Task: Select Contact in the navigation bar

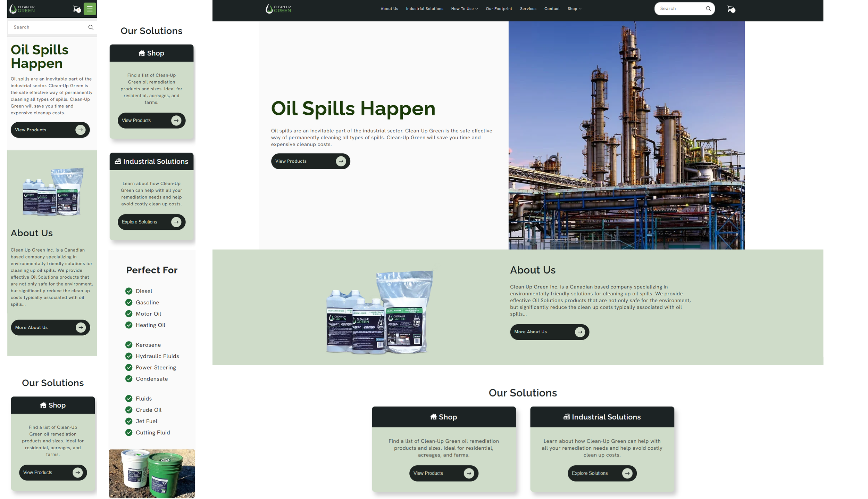Action: pyautogui.click(x=552, y=8)
